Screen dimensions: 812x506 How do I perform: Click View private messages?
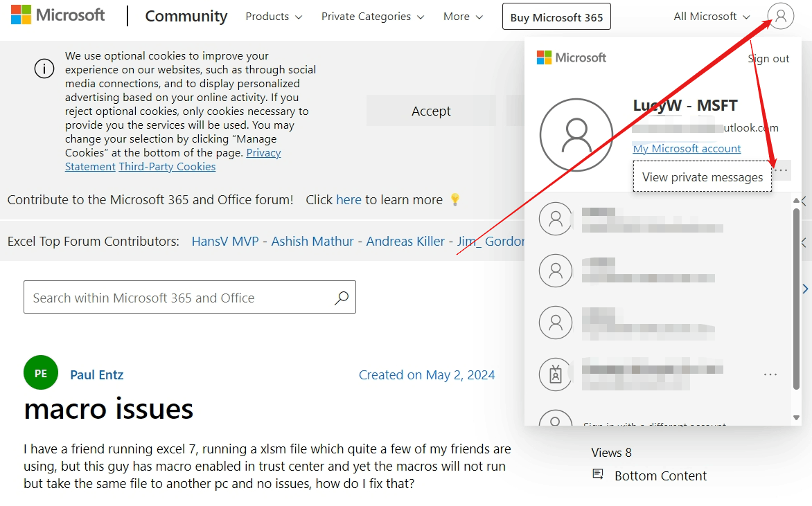703,177
